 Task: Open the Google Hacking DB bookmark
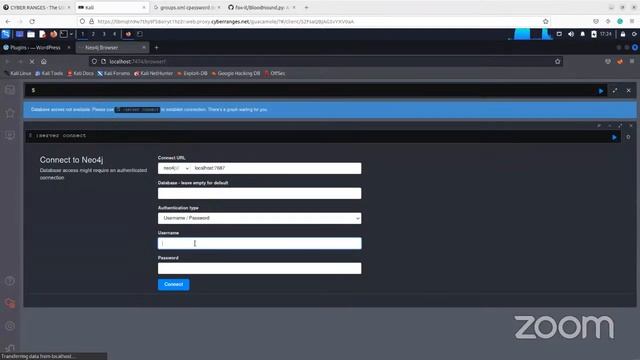click(236, 73)
